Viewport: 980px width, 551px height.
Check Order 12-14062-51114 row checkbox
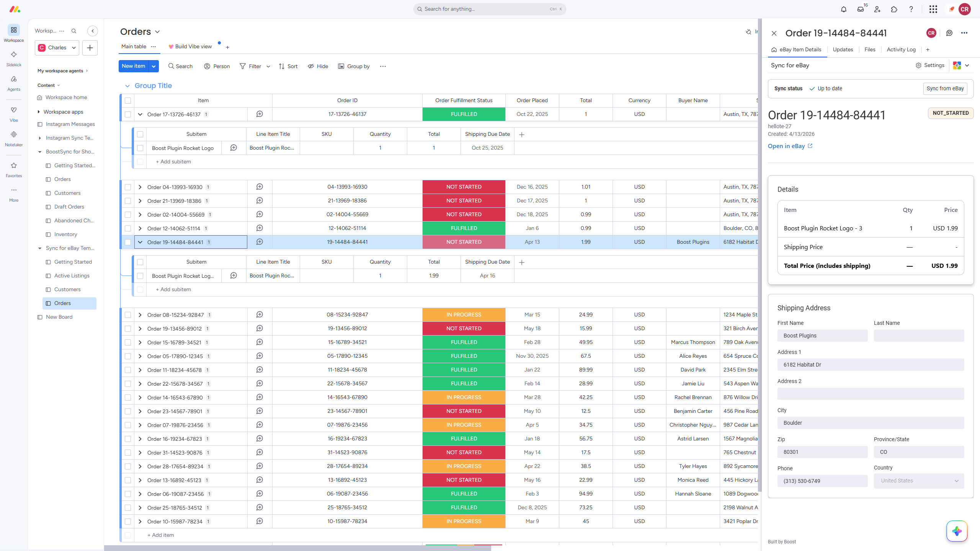tap(128, 228)
